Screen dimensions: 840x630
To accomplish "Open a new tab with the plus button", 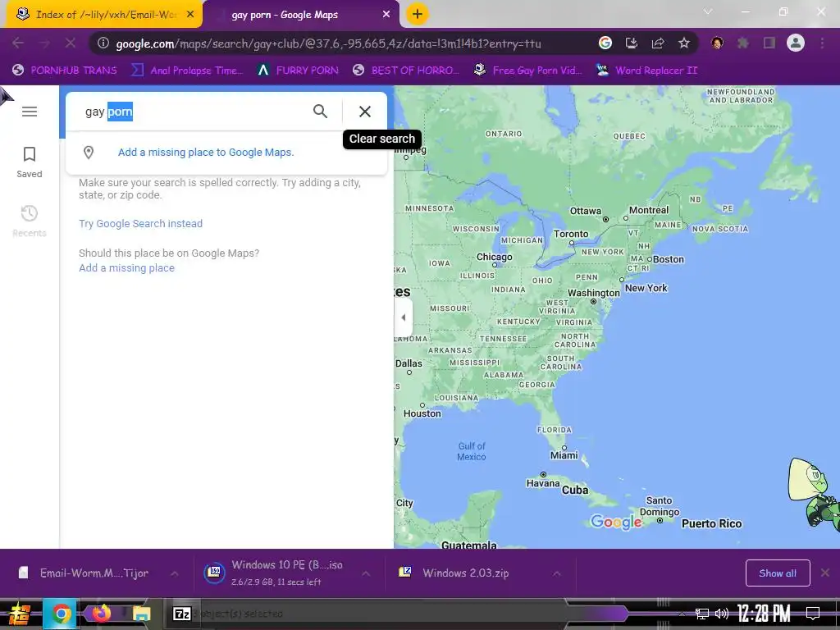I will pyautogui.click(x=418, y=14).
